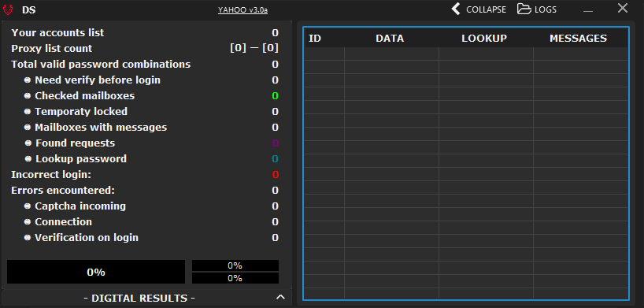The height and width of the screenshot is (308, 644).
Task: Select the 'Proxy list count' label
Action: 52,49
